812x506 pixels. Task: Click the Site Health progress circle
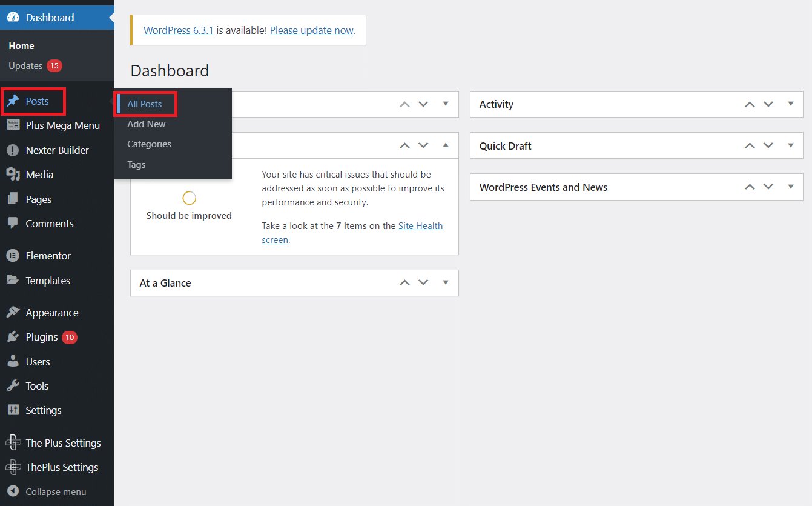click(x=190, y=198)
